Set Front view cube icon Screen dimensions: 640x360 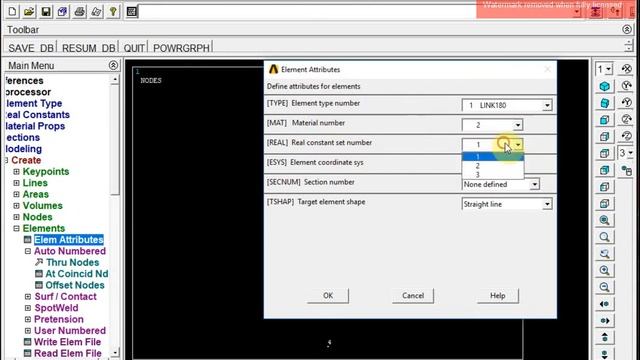coord(604,120)
